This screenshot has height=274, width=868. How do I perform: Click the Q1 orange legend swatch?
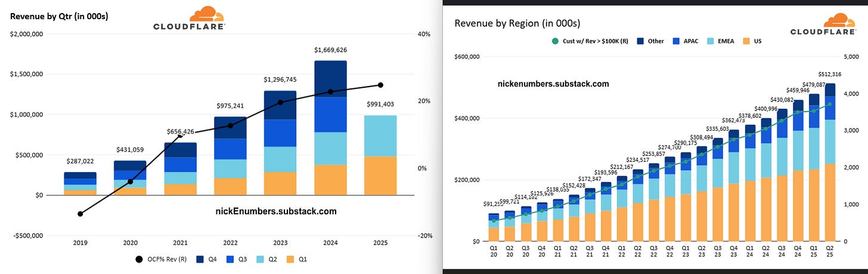tap(292, 259)
